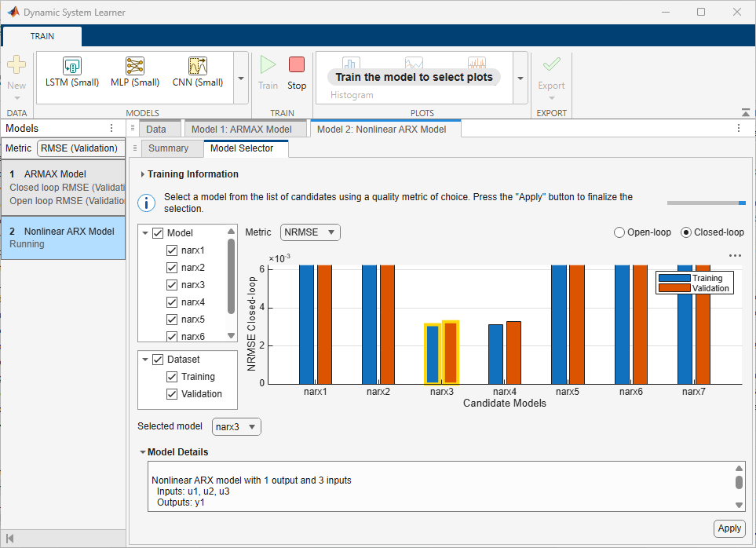756x548 pixels.
Task: Open the Summary tab
Action: coord(172,148)
